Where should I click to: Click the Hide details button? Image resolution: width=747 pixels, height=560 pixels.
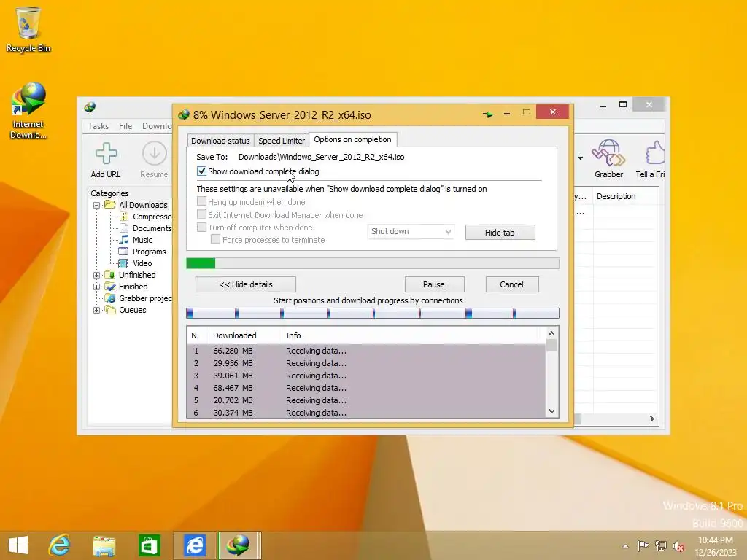pos(245,284)
